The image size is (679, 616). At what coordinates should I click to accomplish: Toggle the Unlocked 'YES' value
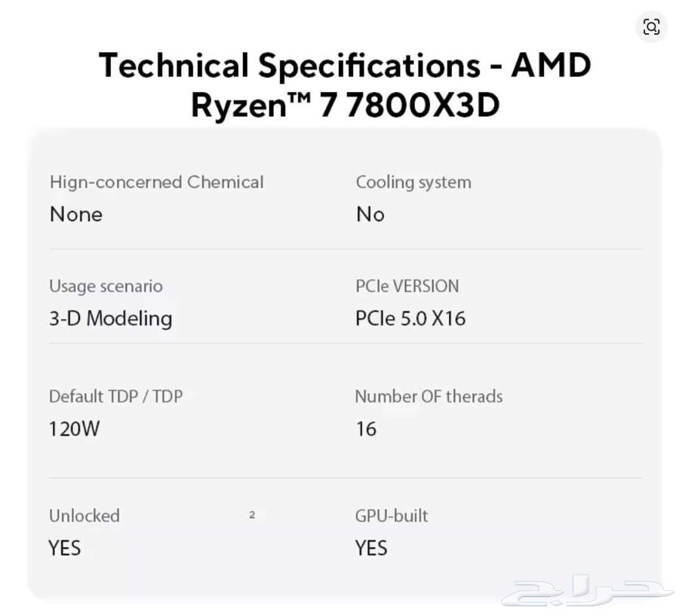64,548
